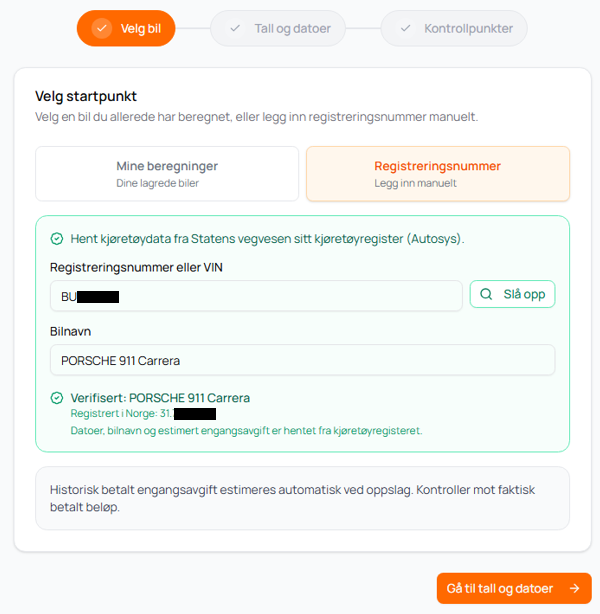Click the checkmark icon in Tall og datoer step
Screen dimensions: 600x614
tap(235, 28)
